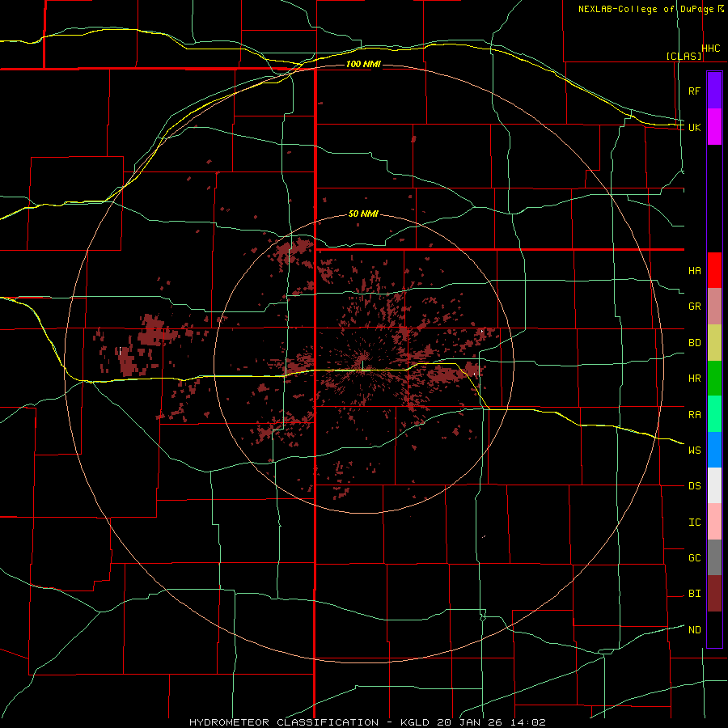Click the HA red legend swatch
Image resolution: width=728 pixels, height=728 pixels.
[x=714, y=270]
